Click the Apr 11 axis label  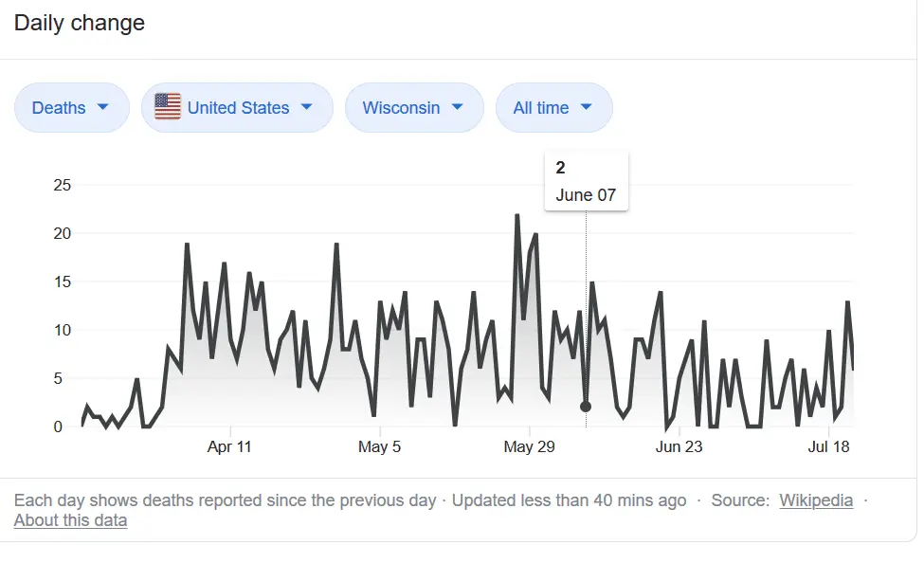click(229, 446)
